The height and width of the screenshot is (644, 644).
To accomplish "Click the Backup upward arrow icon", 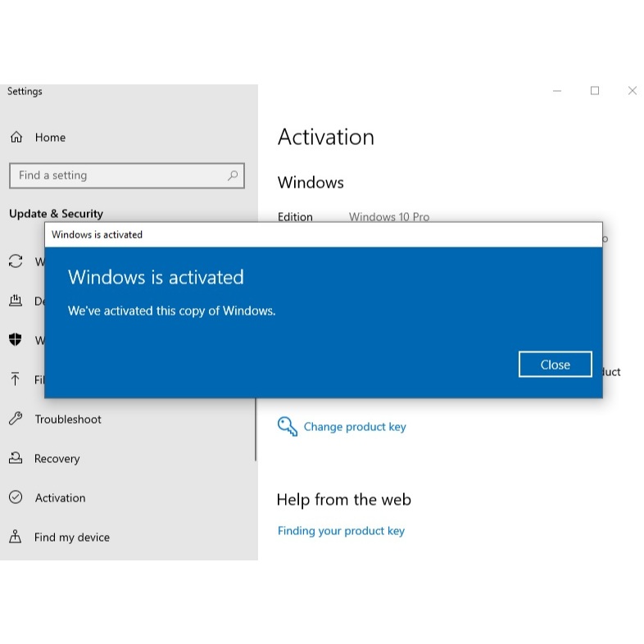I will pos(16,379).
